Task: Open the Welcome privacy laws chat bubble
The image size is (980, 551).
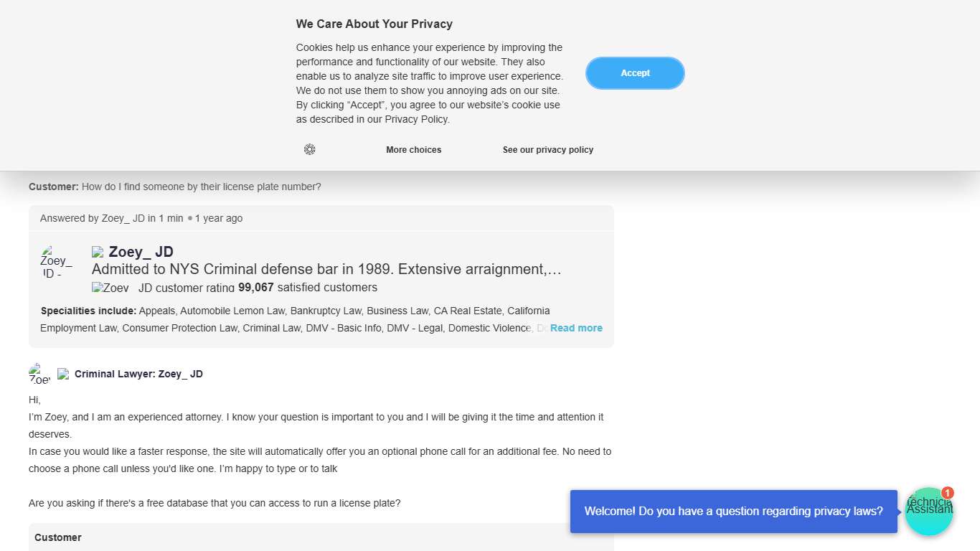Action: pyautogui.click(x=733, y=512)
